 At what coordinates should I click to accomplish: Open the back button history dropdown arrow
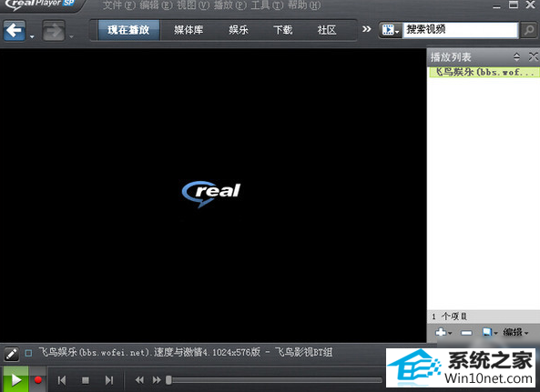pos(32,36)
